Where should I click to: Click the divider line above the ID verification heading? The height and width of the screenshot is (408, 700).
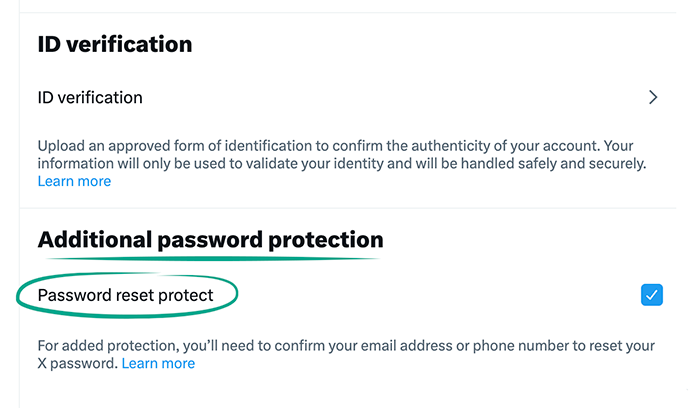(x=350, y=12)
